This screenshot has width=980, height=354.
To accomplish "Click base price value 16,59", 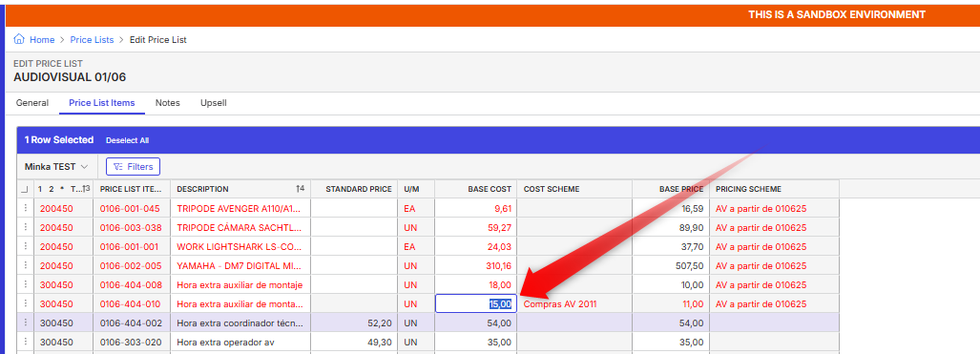I will [692, 208].
